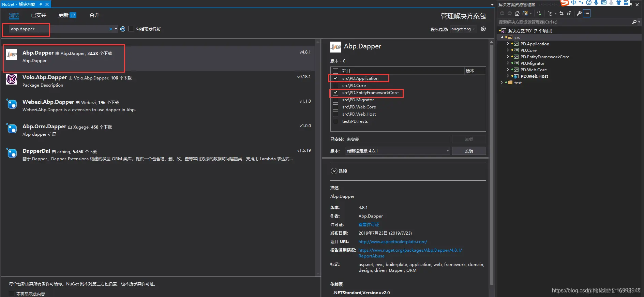Click the package list vertical scrollbar
Screen dimensions: 644x297
click(x=318, y=157)
